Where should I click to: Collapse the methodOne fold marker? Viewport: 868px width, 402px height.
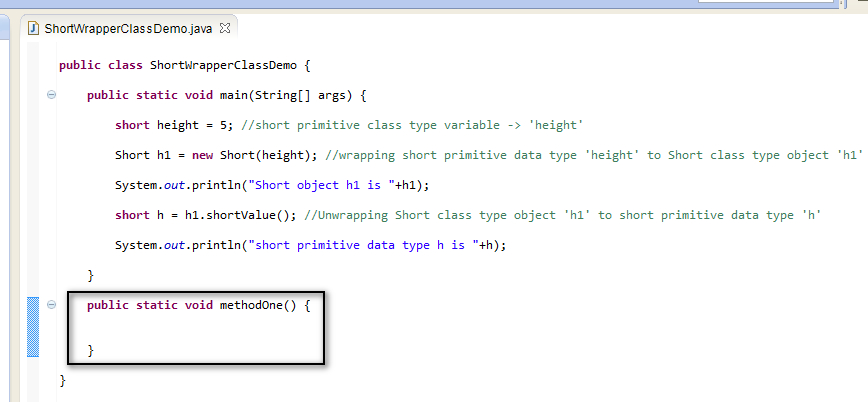pyautogui.click(x=51, y=304)
